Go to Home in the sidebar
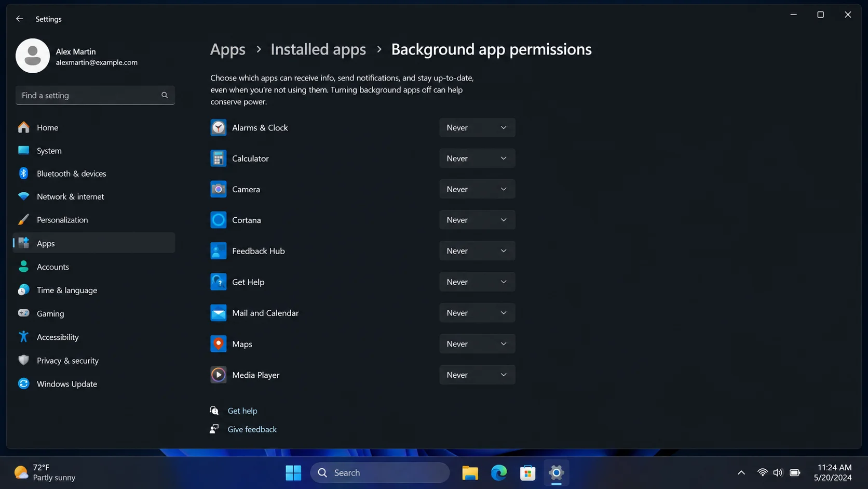Viewport: 868px width, 489px height. [x=94, y=127]
